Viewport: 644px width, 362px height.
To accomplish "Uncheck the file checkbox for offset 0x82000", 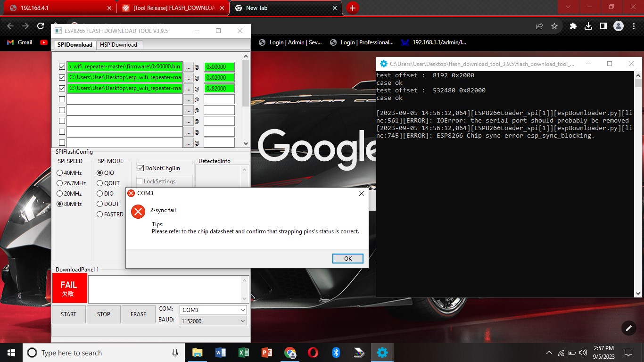I will pyautogui.click(x=62, y=89).
